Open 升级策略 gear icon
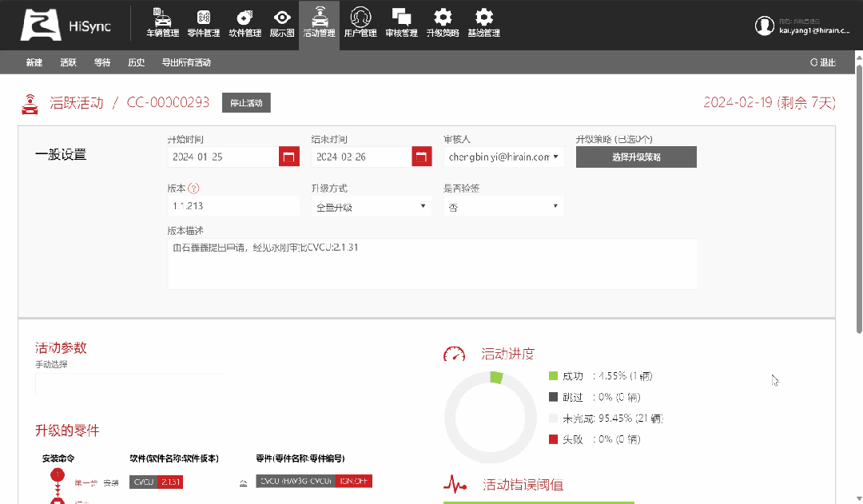Viewport: 863px width, 504px height. coord(443,23)
